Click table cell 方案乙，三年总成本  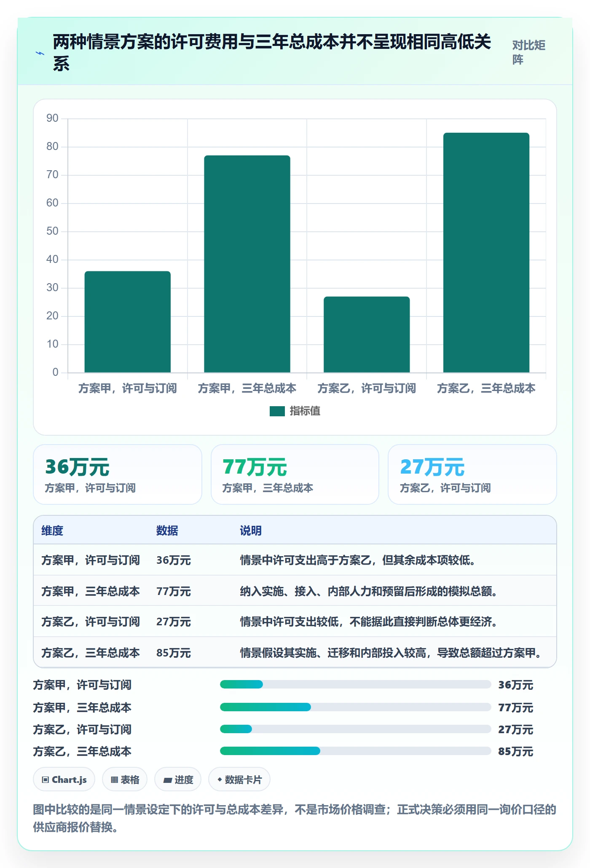point(91,653)
